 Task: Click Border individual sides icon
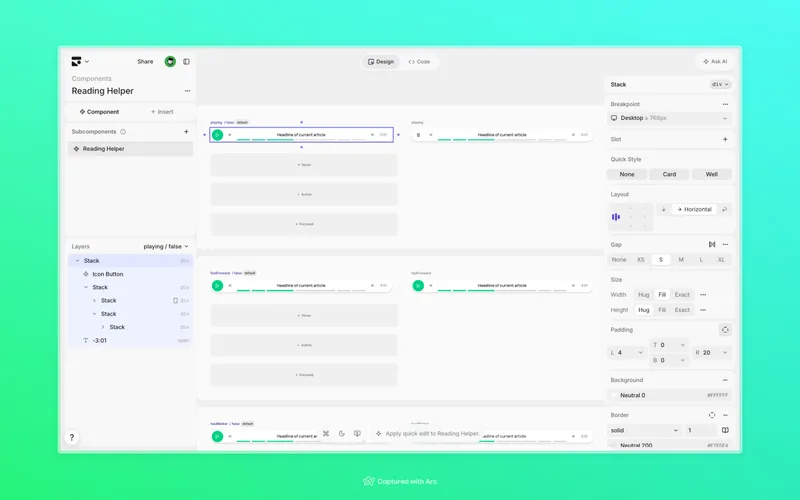click(x=712, y=415)
